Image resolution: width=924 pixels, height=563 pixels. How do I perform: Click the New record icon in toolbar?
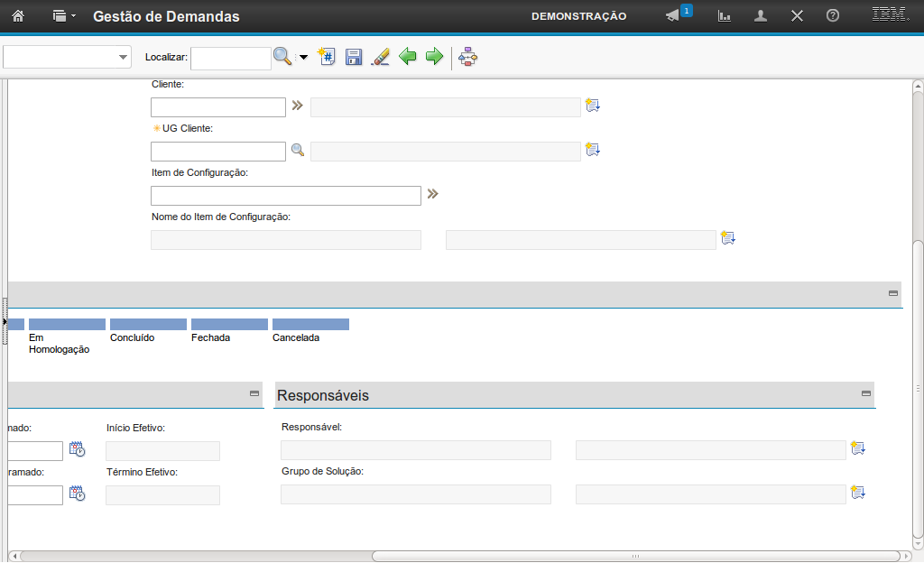[327, 57]
